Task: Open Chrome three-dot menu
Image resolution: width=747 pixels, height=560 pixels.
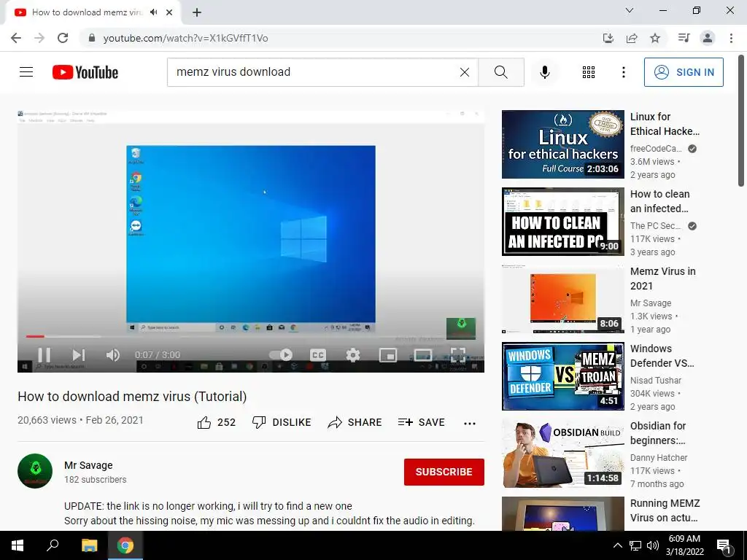Action: click(x=731, y=38)
